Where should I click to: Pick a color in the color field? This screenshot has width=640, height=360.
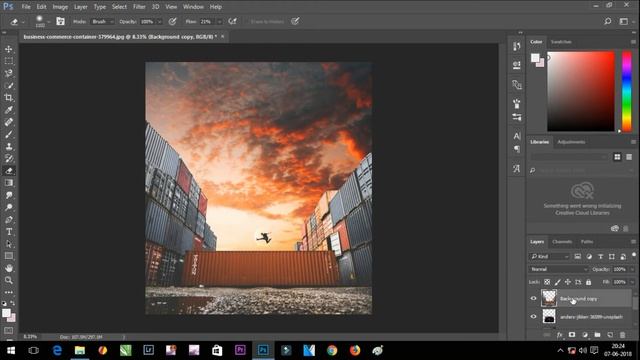click(x=580, y=91)
